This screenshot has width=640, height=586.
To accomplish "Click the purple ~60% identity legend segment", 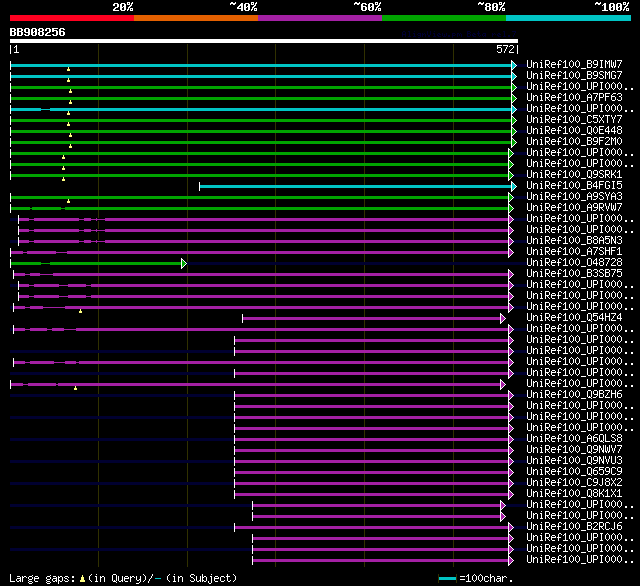I will pyautogui.click(x=320, y=18).
